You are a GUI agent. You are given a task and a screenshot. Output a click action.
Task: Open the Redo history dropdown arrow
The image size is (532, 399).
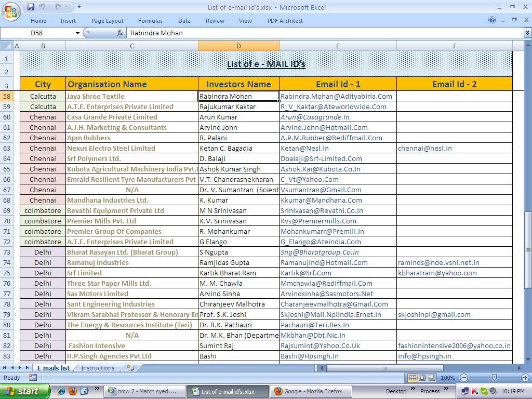pos(65,6)
